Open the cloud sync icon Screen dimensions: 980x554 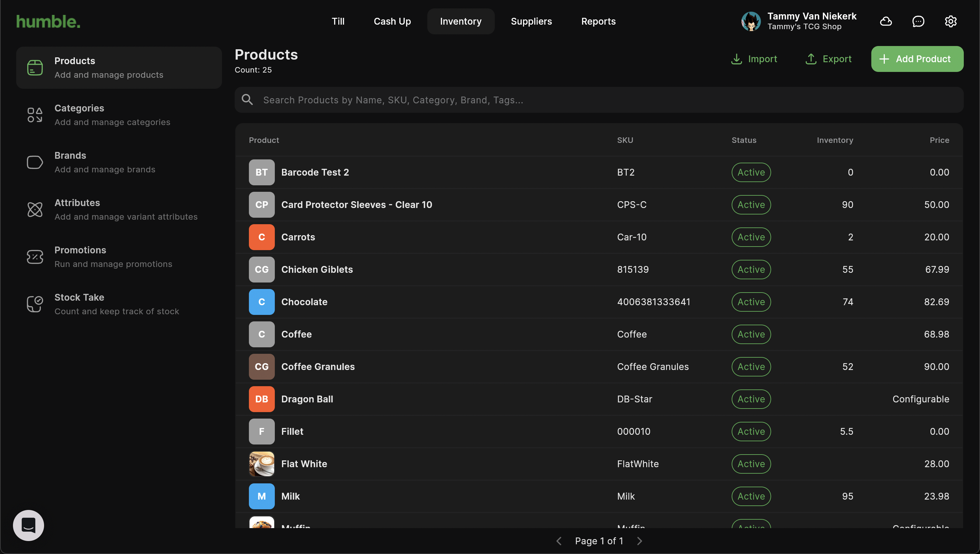(x=886, y=21)
